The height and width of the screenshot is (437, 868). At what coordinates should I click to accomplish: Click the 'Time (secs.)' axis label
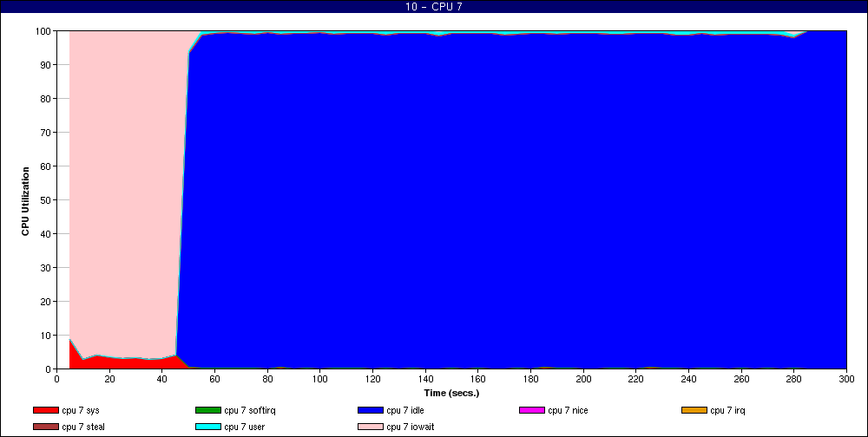tap(451, 394)
